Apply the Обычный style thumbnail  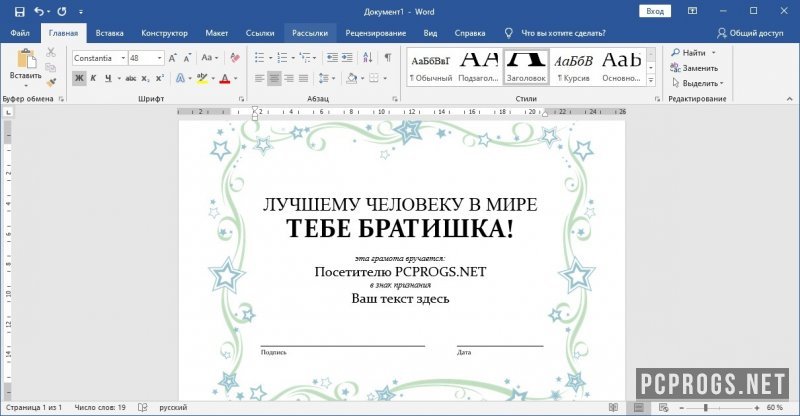coord(431,66)
